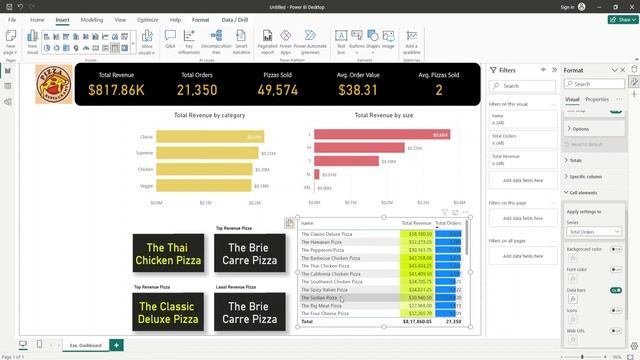Open the Series dropdown showing Total Orders
This screenshot has height=360, width=640.
point(594,231)
